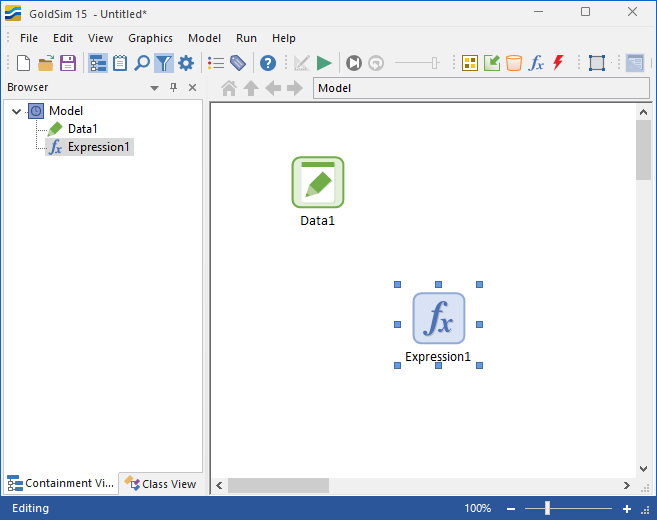The image size is (657, 520).
Task: Save the model with the purple disk icon
Action: click(x=67, y=63)
